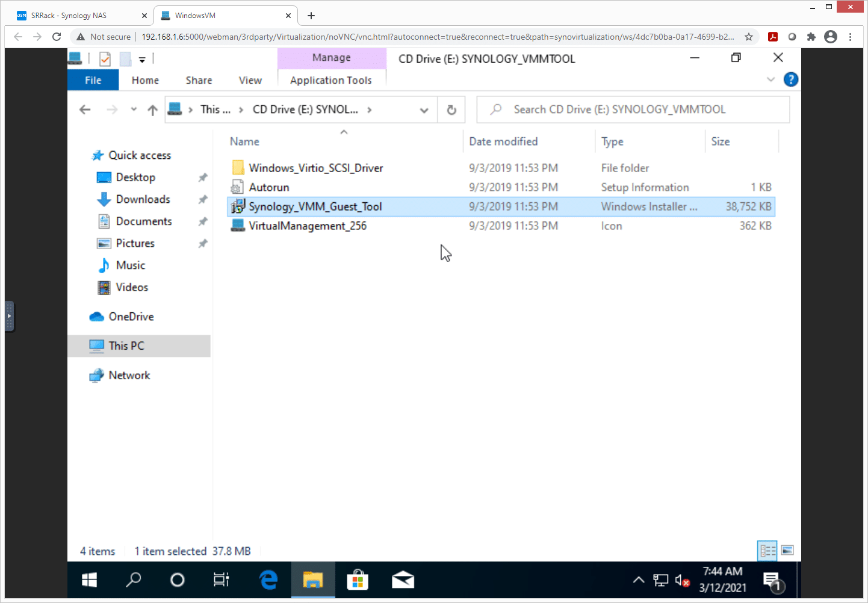
Task: Open Explorer help icon
Action: coord(791,79)
